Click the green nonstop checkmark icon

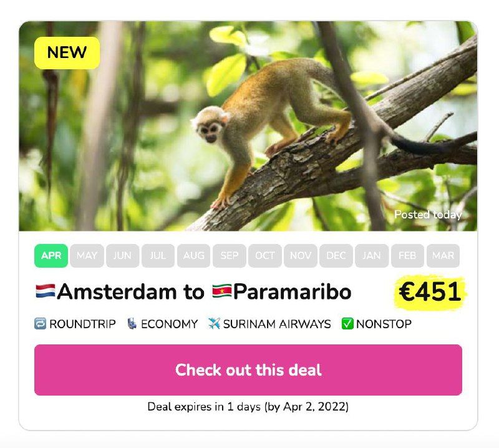[x=347, y=324]
